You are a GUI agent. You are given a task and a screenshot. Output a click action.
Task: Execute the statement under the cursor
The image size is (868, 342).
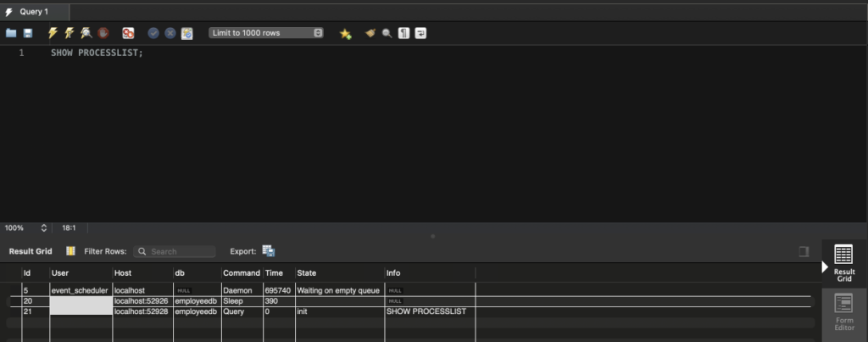coord(70,33)
